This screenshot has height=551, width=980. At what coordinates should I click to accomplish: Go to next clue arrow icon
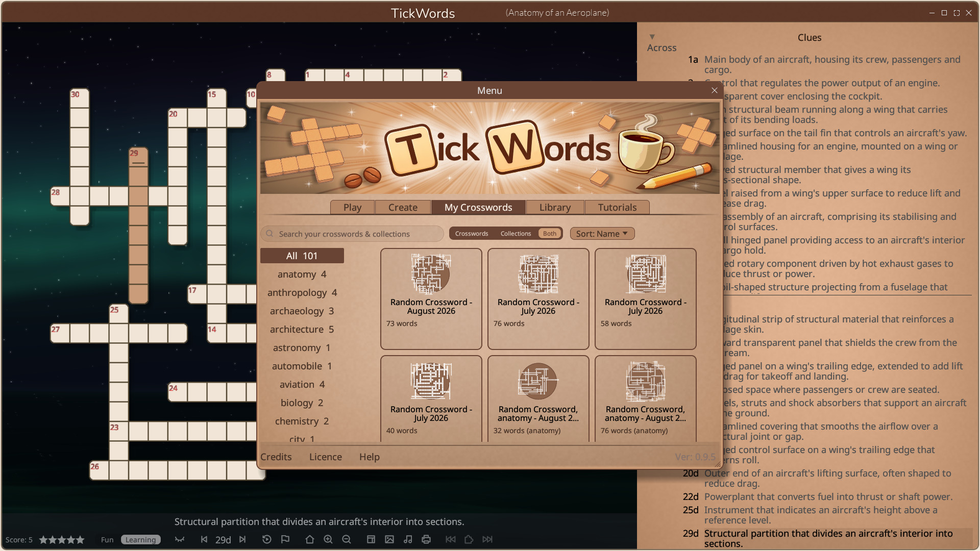(242, 539)
